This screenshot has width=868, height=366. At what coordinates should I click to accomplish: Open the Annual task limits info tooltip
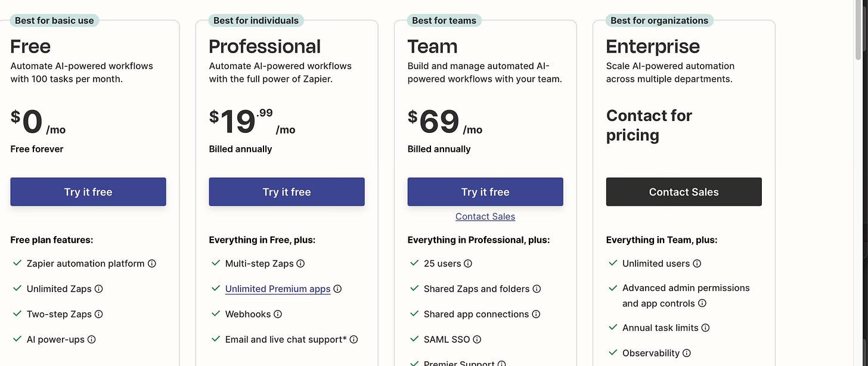tap(705, 327)
